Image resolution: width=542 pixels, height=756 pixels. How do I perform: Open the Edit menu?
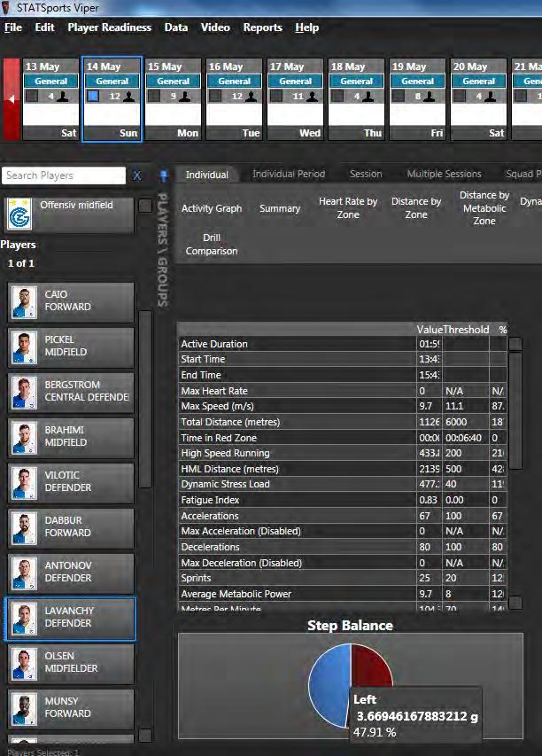coord(44,27)
